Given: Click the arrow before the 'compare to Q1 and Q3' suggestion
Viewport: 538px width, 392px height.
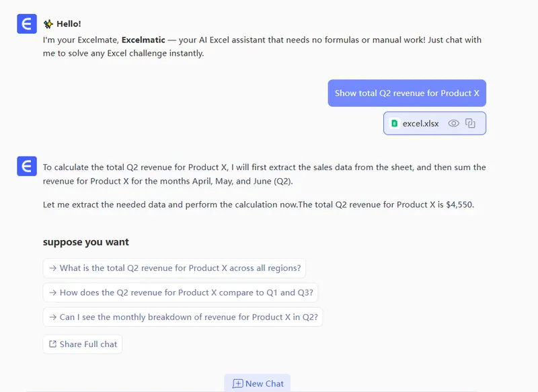Looking at the screenshot, I should pos(52,292).
